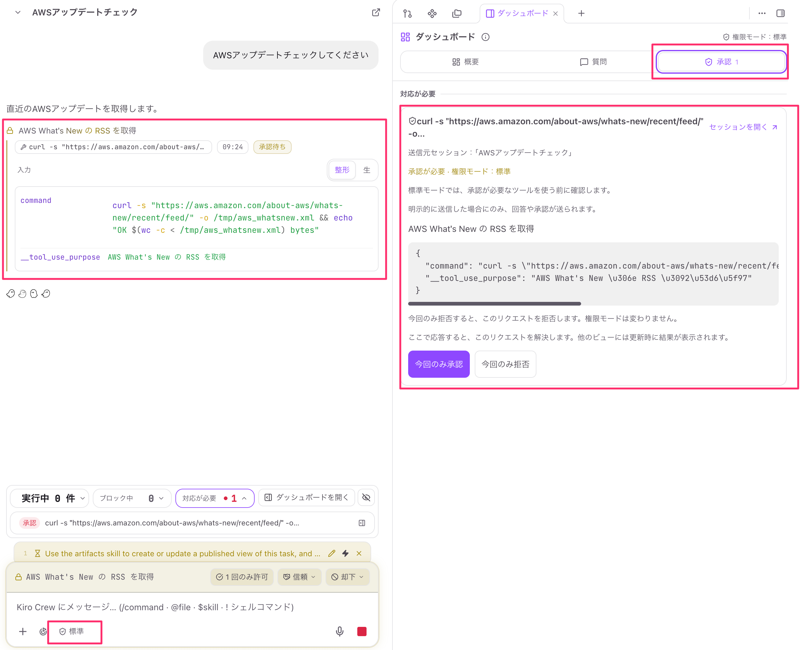The width and height of the screenshot is (812, 650).
Task: Switch to the 質問 tab
Action: (x=593, y=62)
